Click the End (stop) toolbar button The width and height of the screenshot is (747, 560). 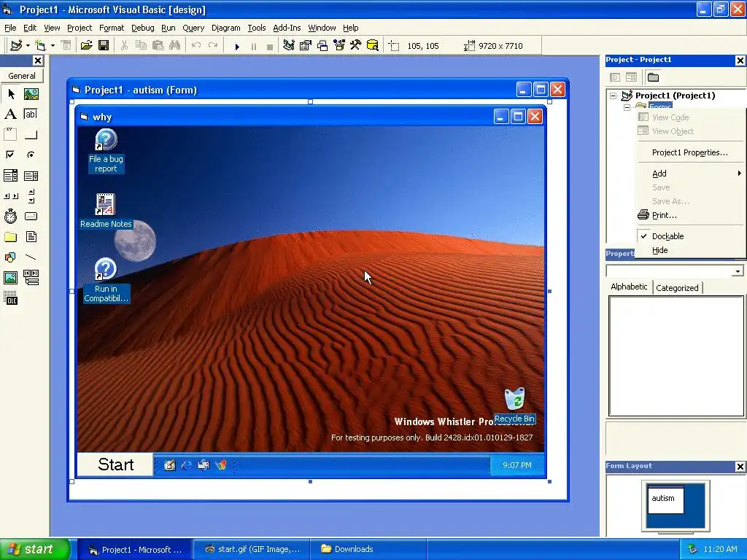pyautogui.click(x=270, y=46)
